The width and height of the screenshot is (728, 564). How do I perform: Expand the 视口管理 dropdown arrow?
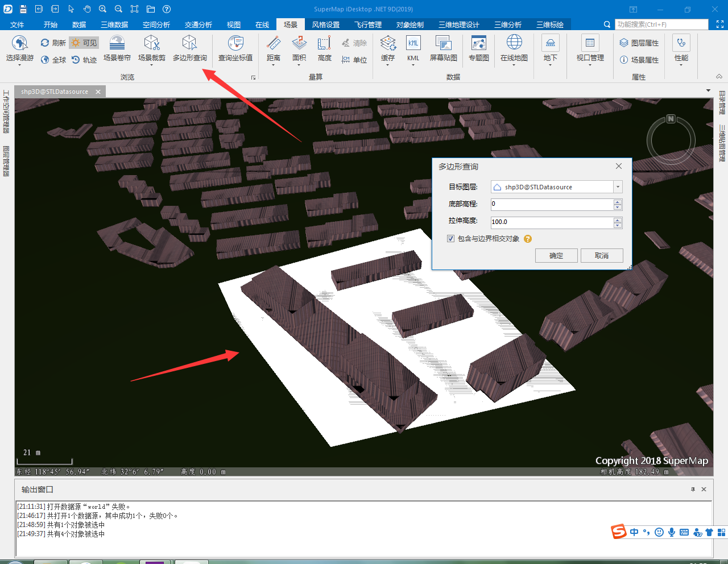590,65
